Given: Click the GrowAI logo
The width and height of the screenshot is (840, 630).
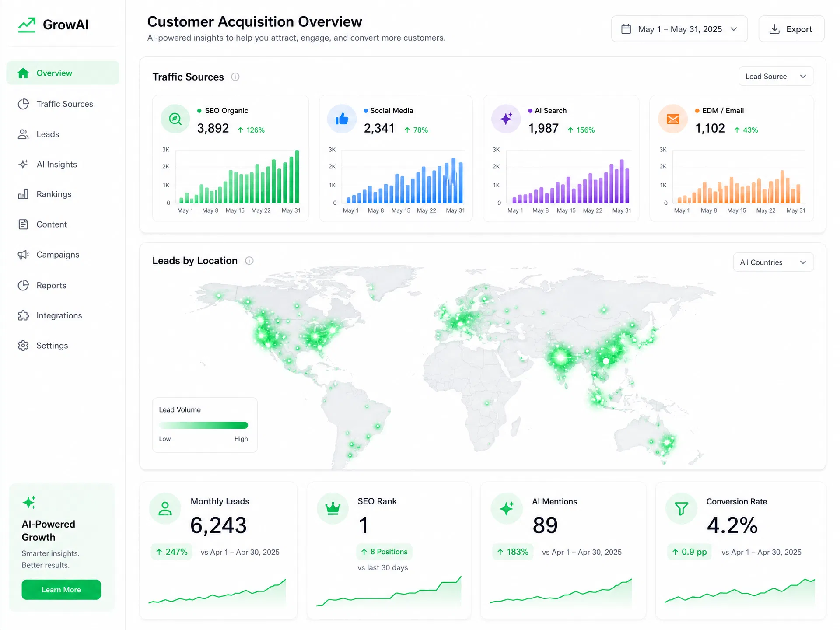Looking at the screenshot, I should (53, 25).
